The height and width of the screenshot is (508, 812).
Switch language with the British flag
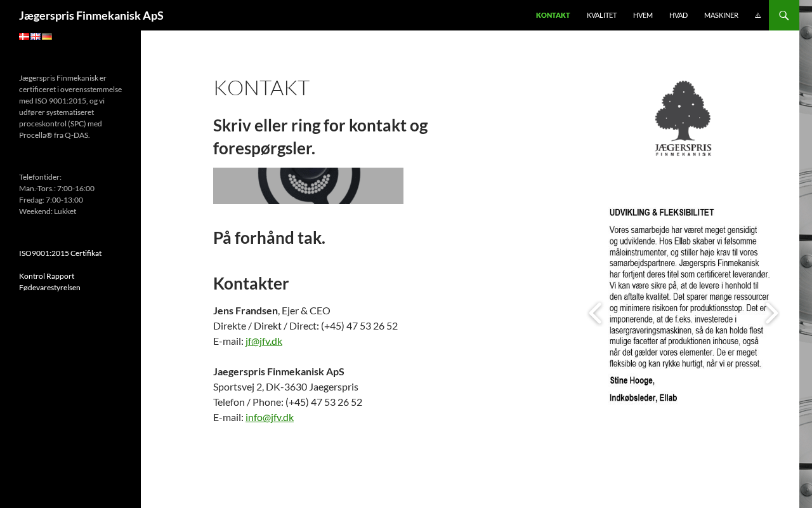36,37
